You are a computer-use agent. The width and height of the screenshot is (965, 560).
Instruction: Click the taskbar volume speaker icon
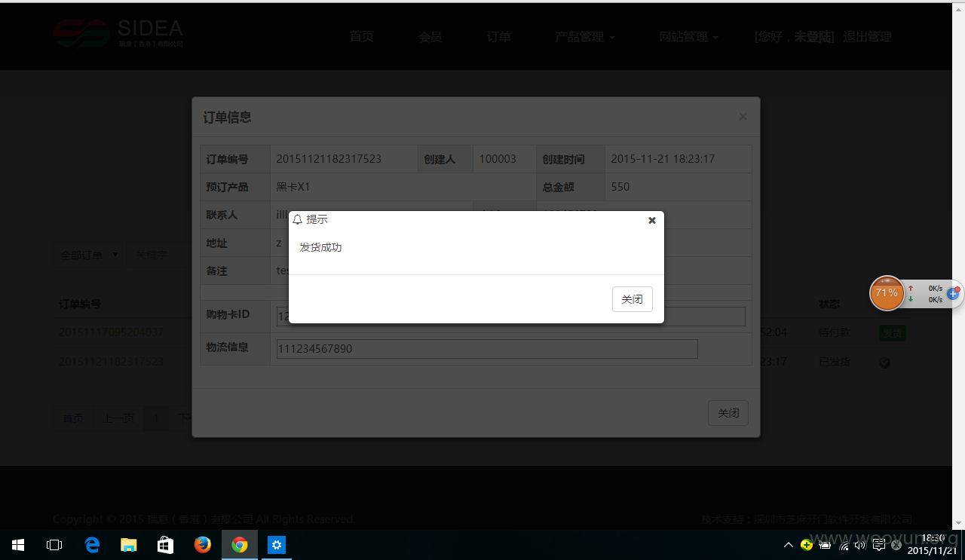860,545
